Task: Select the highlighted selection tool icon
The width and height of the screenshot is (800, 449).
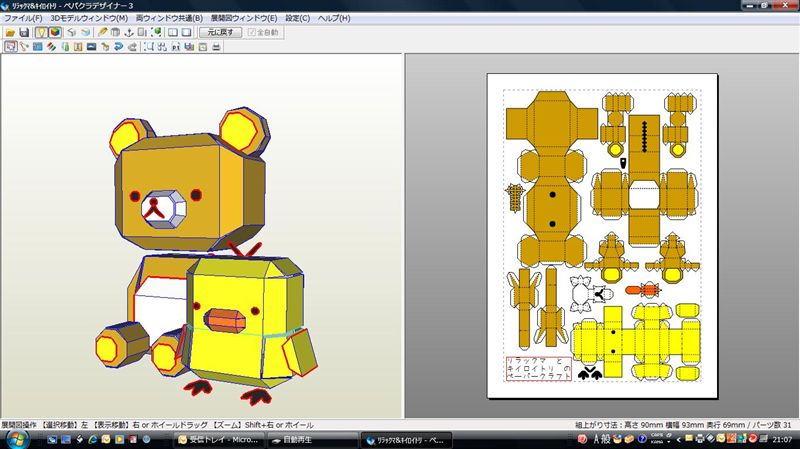Action: click(x=11, y=47)
